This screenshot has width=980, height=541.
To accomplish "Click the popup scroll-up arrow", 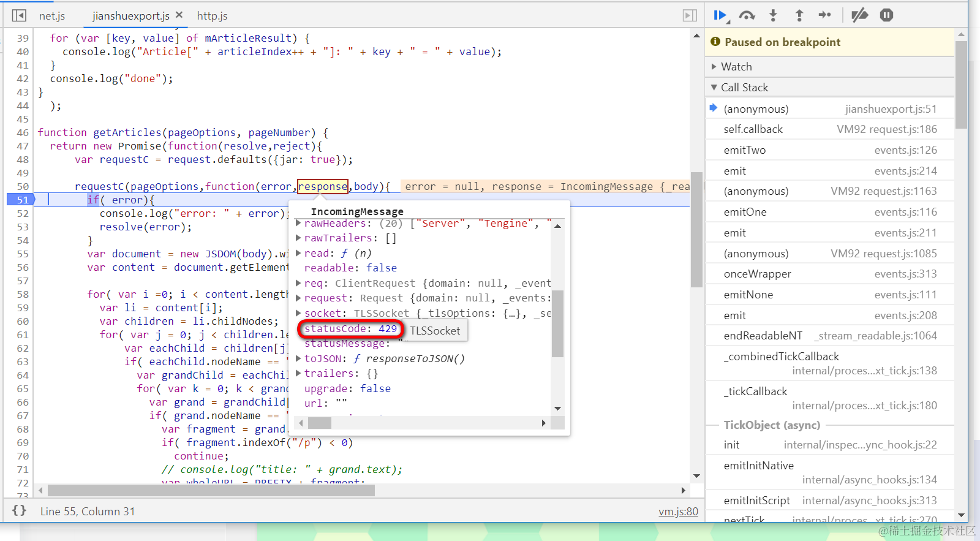I will [x=557, y=226].
